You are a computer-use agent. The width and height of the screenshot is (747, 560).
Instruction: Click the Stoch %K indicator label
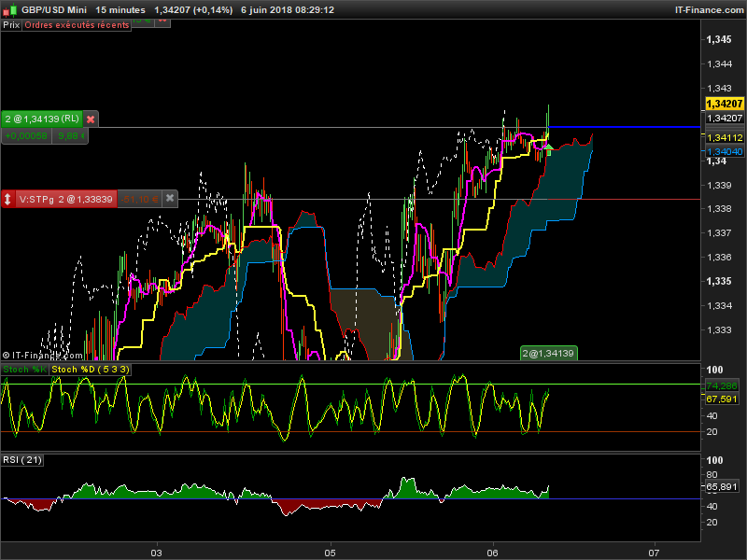(x=25, y=370)
